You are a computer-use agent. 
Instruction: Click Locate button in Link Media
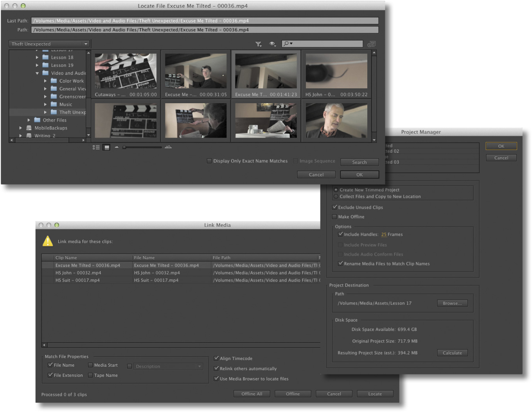(375, 394)
